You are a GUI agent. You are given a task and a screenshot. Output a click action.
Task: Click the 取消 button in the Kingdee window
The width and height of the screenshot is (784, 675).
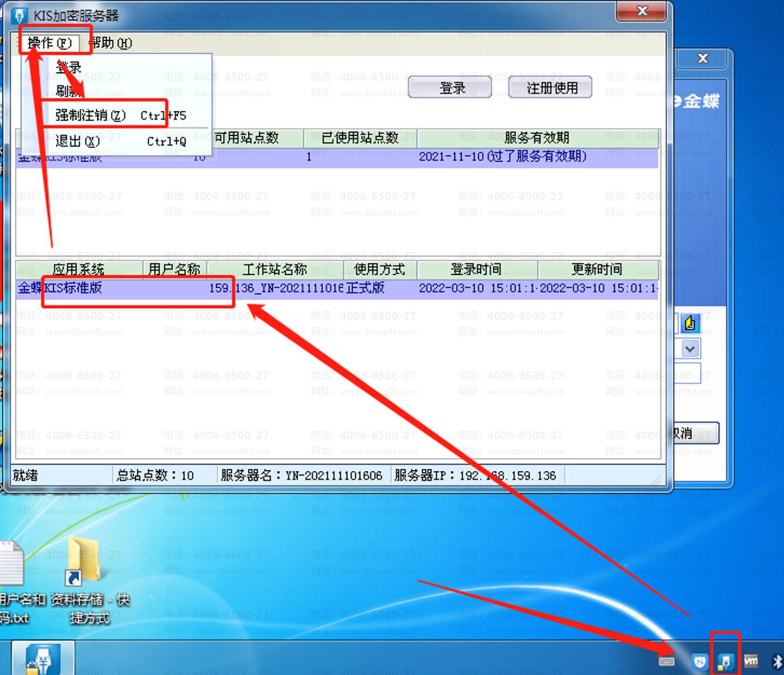695,433
